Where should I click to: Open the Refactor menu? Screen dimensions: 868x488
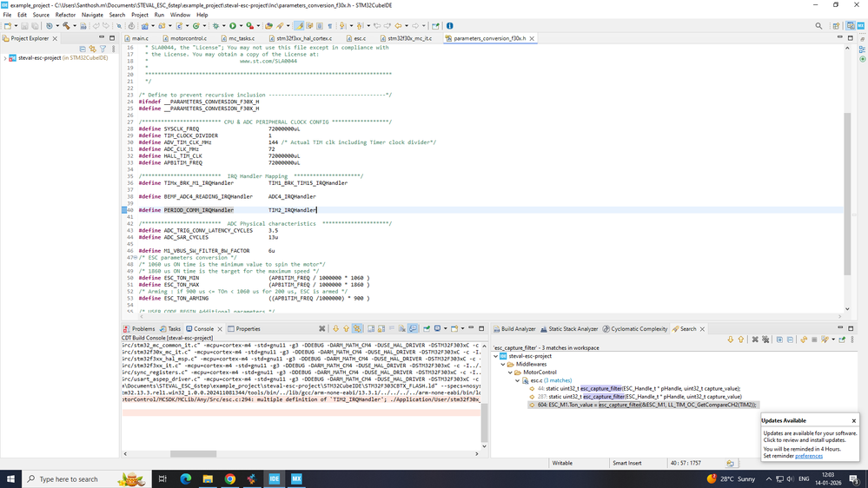pos(65,15)
